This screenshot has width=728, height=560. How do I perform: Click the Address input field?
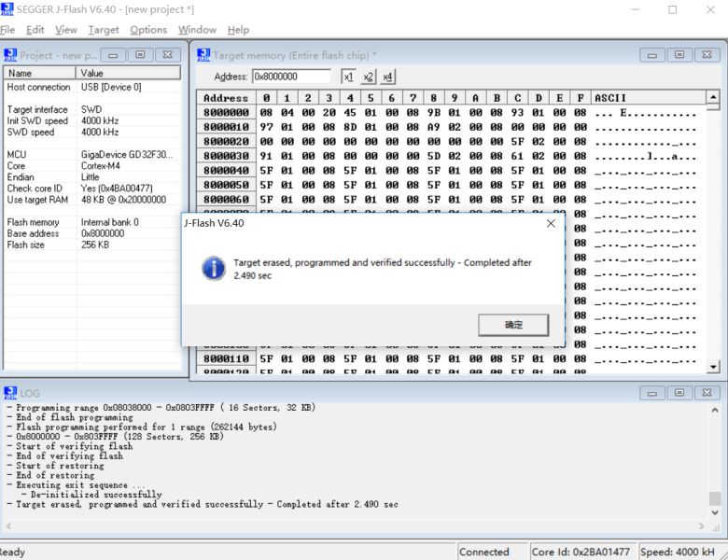tap(291, 77)
